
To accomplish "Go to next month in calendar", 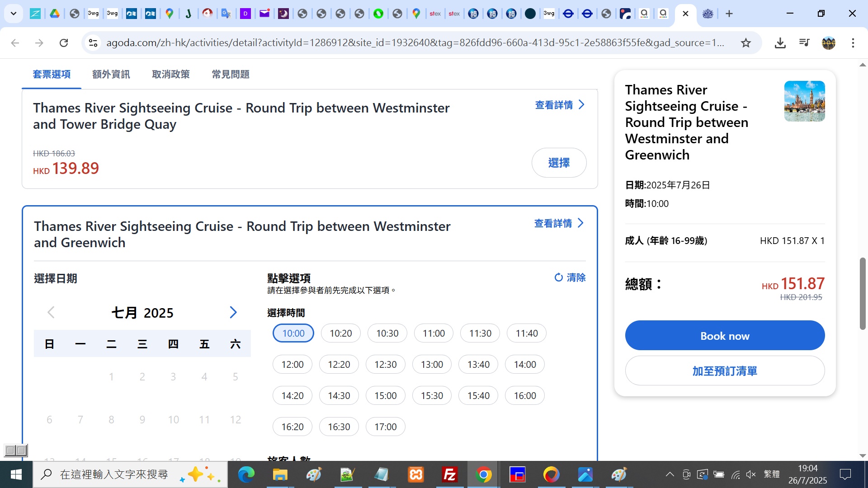I will tap(233, 312).
